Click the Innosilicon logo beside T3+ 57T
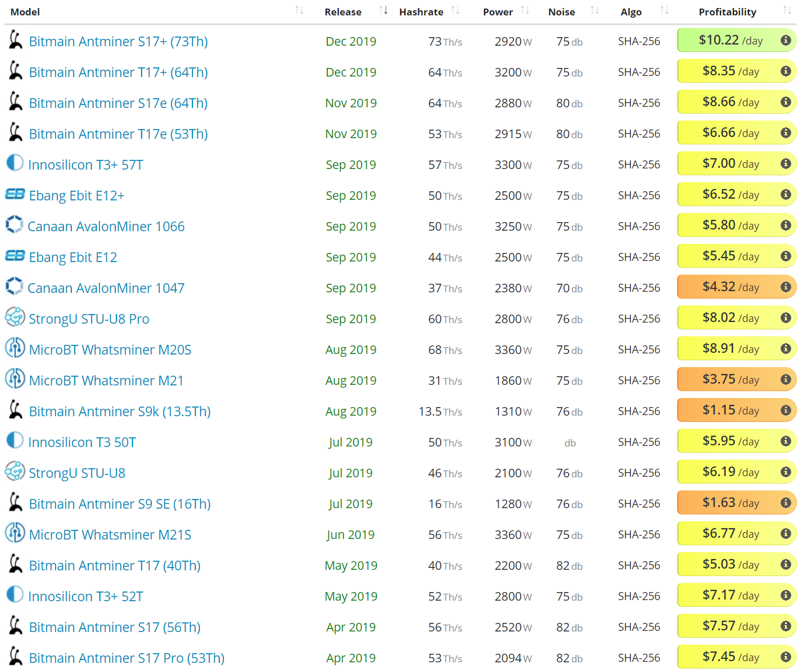 pyautogui.click(x=15, y=163)
